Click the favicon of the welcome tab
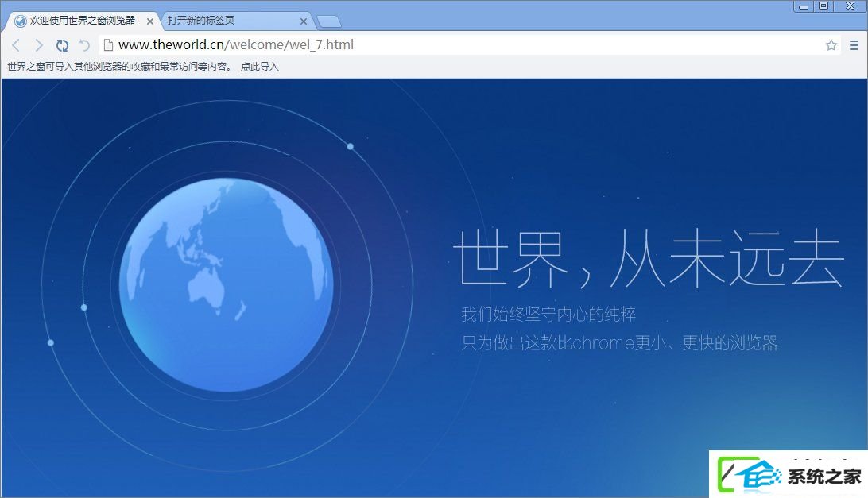Screen dimensions: 868x498 pyautogui.click(x=21, y=21)
